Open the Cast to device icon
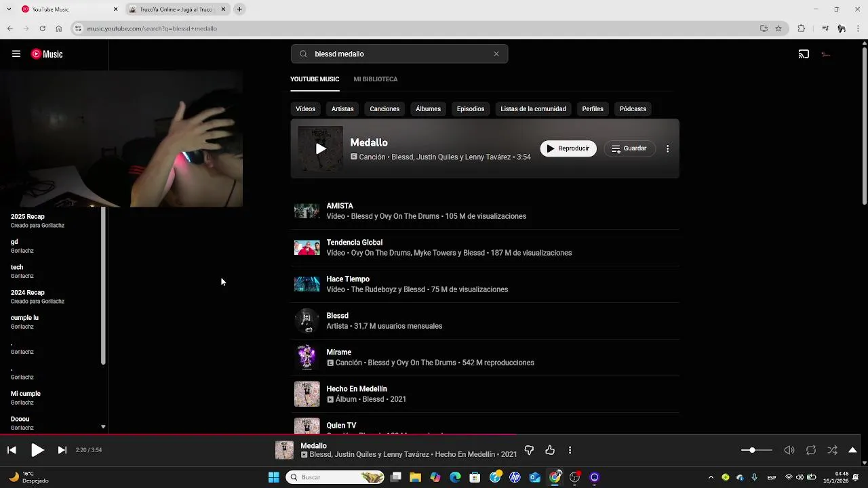 (x=804, y=54)
